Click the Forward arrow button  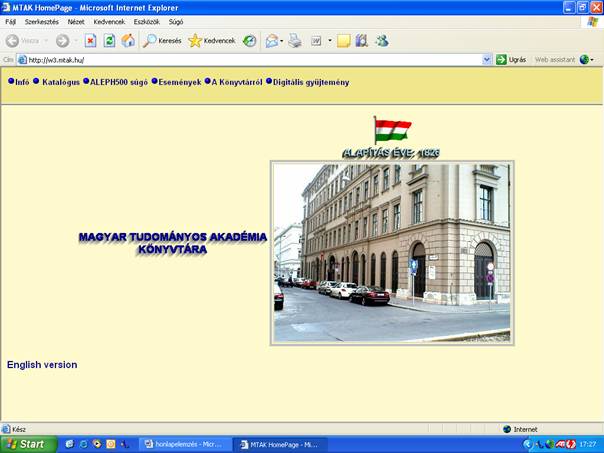pyautogui.click(x=62, y=40)
